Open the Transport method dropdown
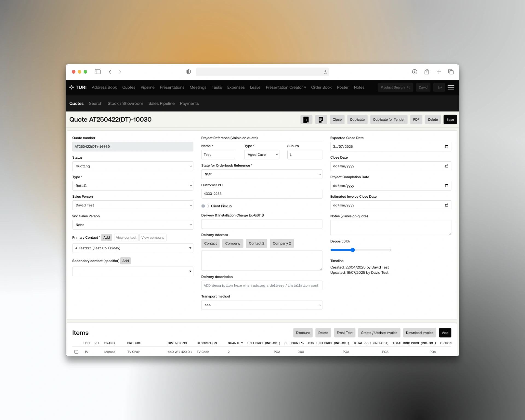 click(261, 305)
